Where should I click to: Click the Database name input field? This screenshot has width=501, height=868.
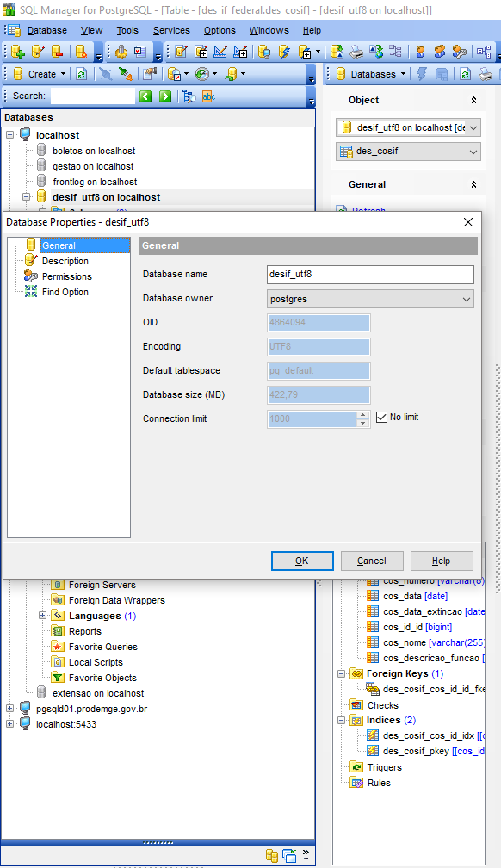click(x=370, y=275)
